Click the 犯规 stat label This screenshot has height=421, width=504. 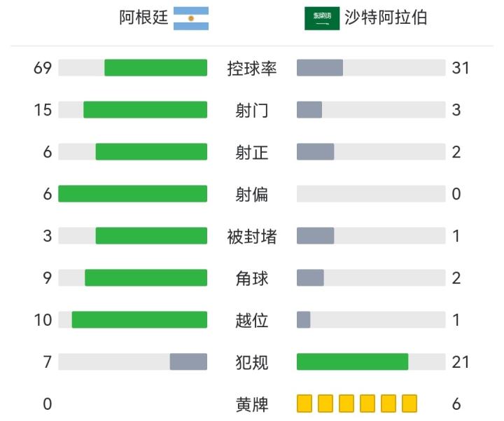coord(252,362)
